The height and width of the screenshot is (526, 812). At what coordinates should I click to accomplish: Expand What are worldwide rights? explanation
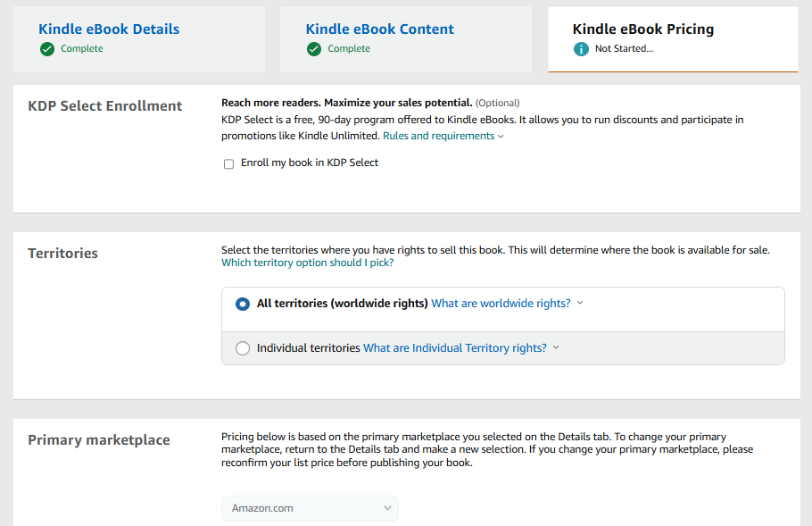pyautogui.click(x=501, y=304)
